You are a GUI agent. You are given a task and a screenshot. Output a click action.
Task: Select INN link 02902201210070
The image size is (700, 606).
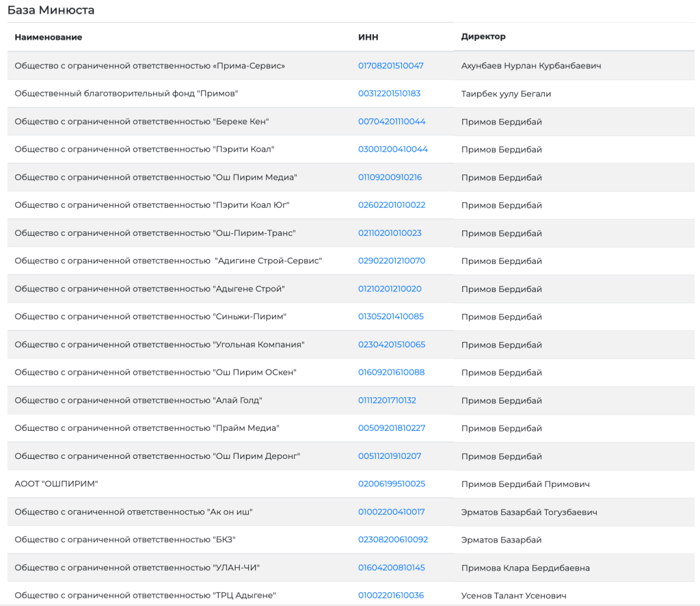392,261
